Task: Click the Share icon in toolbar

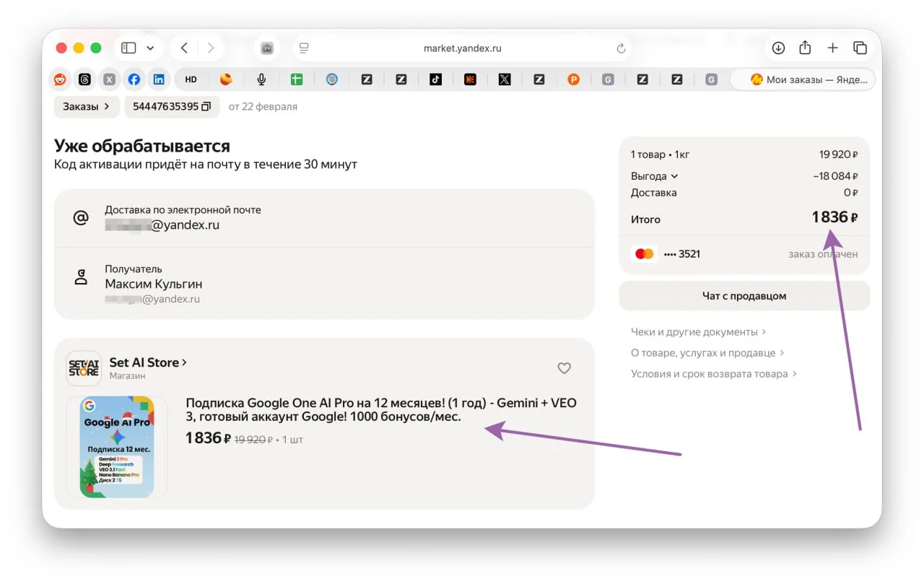Action: pos(805,48)
